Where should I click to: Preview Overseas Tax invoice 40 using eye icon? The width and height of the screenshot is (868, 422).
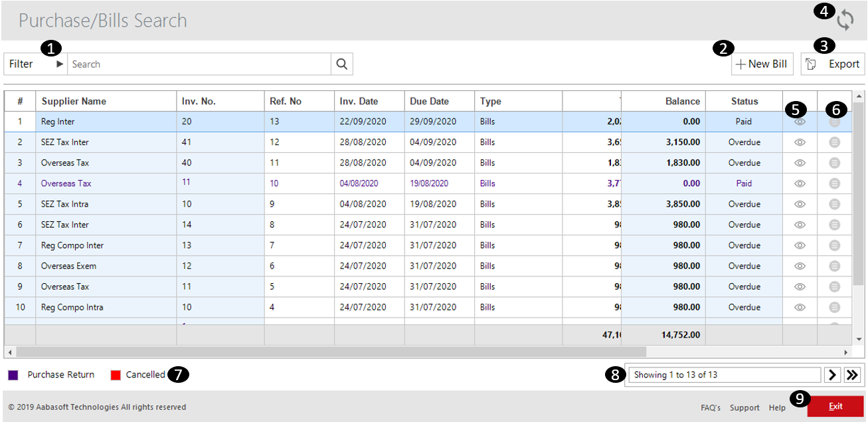[800, 162]
